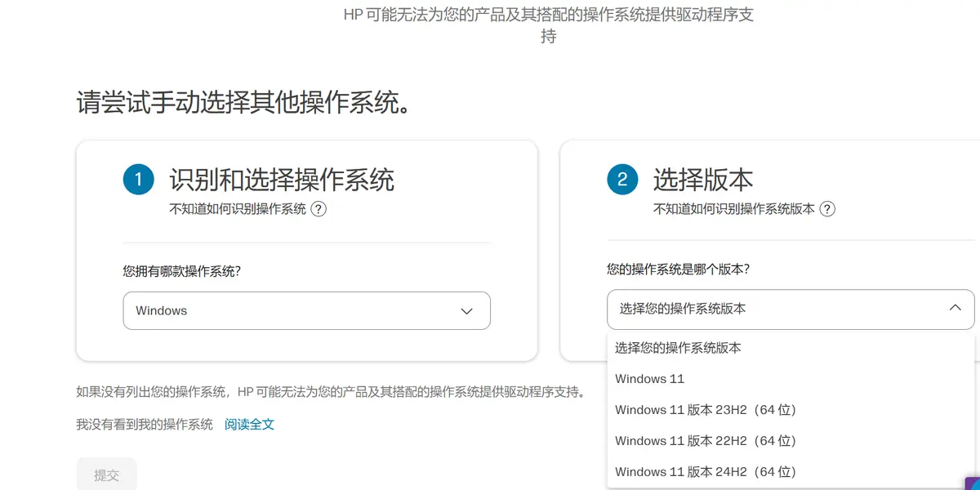Open the Windows operating system dropdown

point(306,310)
